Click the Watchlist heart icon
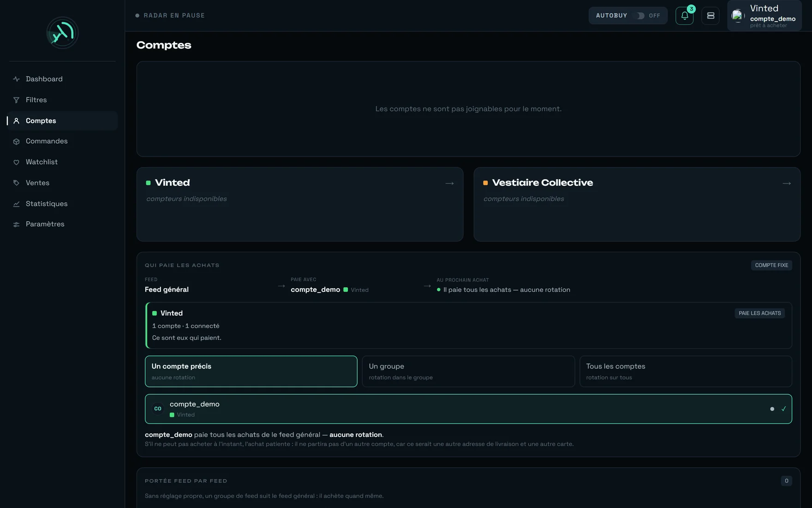This screenshot has height=508, width=812. point(16,162)
